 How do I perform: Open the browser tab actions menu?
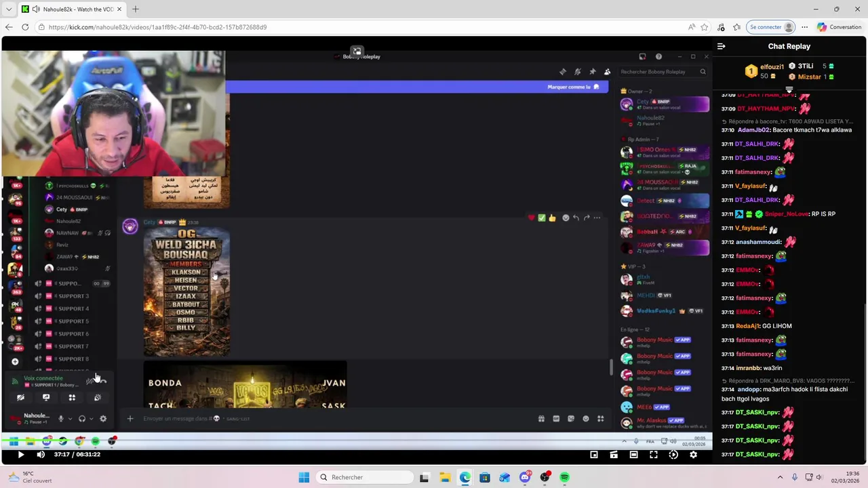pos(9,9)
